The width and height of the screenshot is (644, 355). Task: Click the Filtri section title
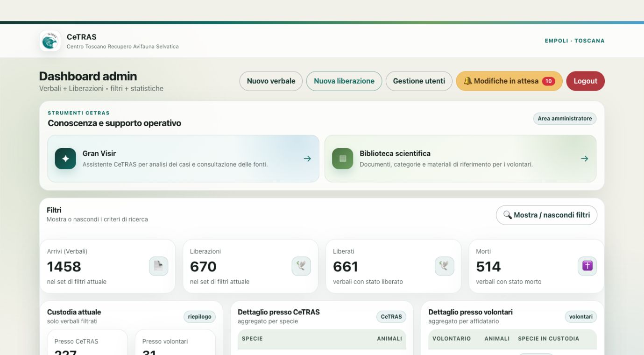pyautogui.click(x=54, y=210)
